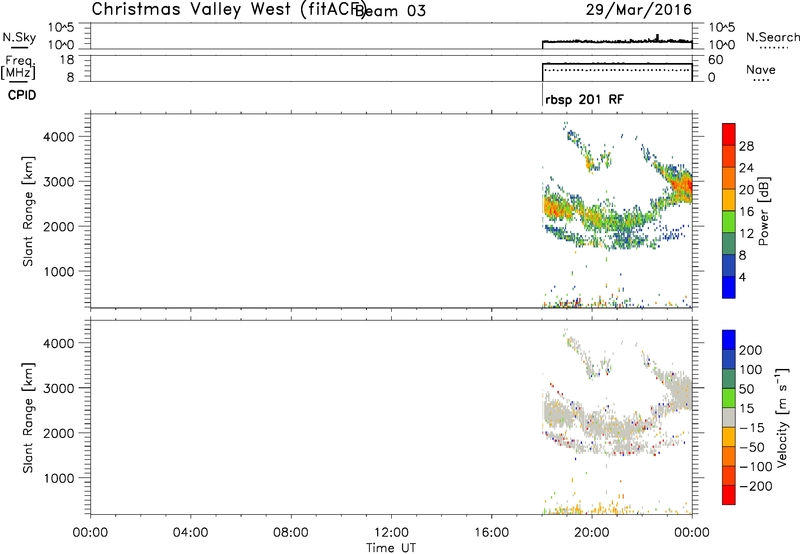Click the "-200" label on velocity colorbar
The image size is (800, 554).
756,486
